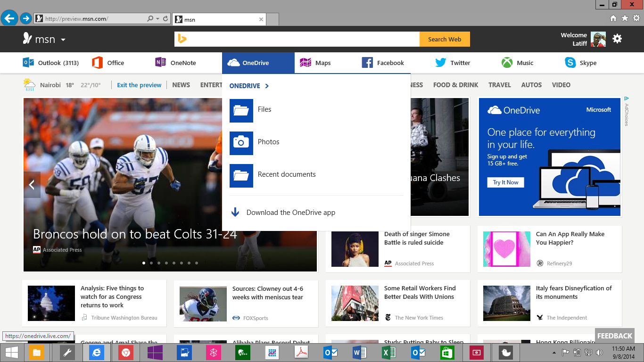The height and width of the screenshot is (362, 644).
Task: Open the MSN settings gear beside the profile
Action: 617,39
